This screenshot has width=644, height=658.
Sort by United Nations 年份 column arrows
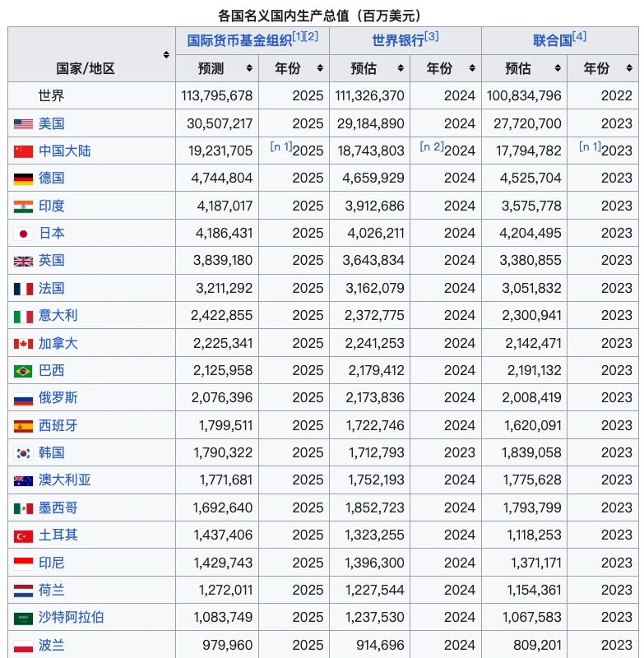629,68
